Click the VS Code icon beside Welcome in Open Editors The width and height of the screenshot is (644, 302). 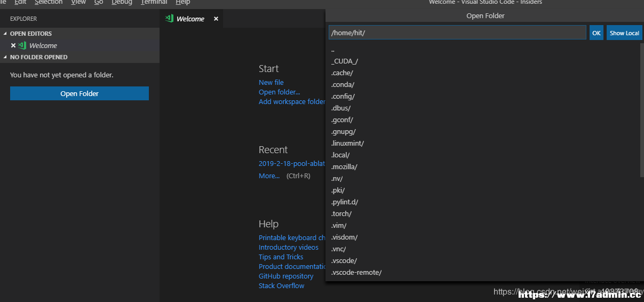[22, 45]
